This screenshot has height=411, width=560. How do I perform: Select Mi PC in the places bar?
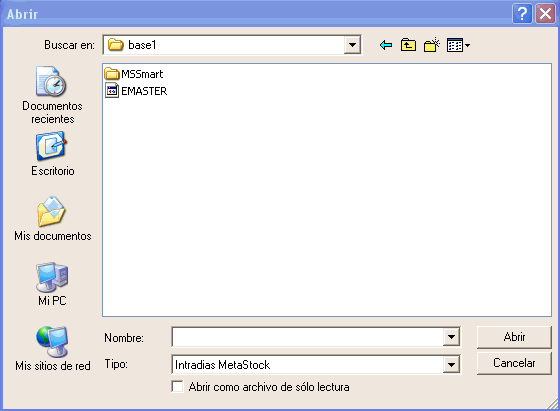click(52, 284)
